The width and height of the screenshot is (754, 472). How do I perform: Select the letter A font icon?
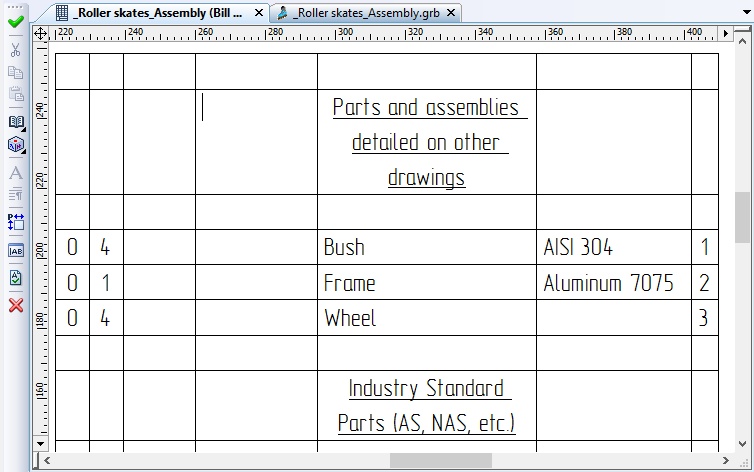coord(16,173)
